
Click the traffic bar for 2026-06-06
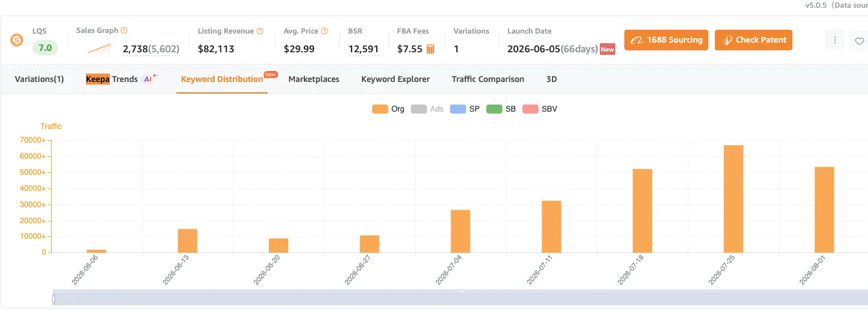point(96,251)
